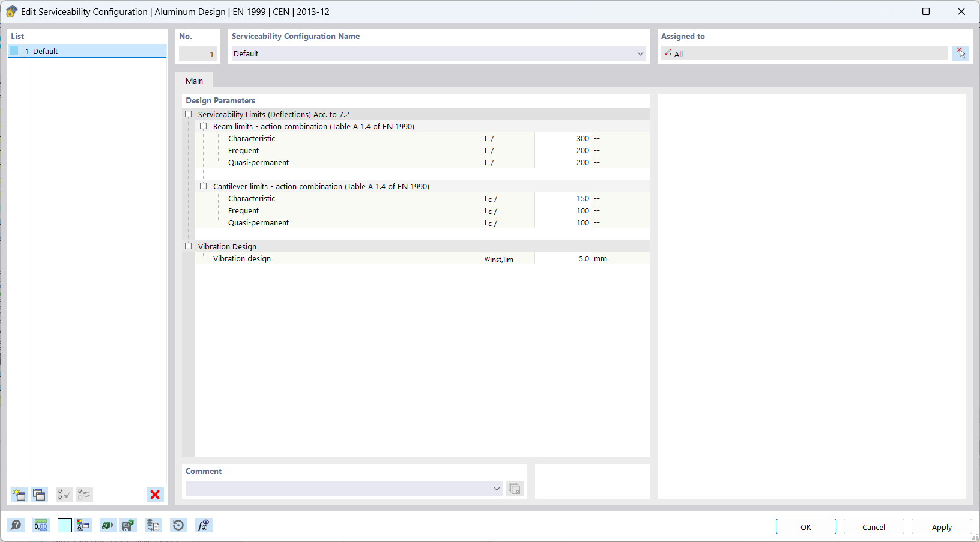The width and height of the screenshot is (980, 542).
Task: Import configuration from database icon
Action: [x=153, y=525]
